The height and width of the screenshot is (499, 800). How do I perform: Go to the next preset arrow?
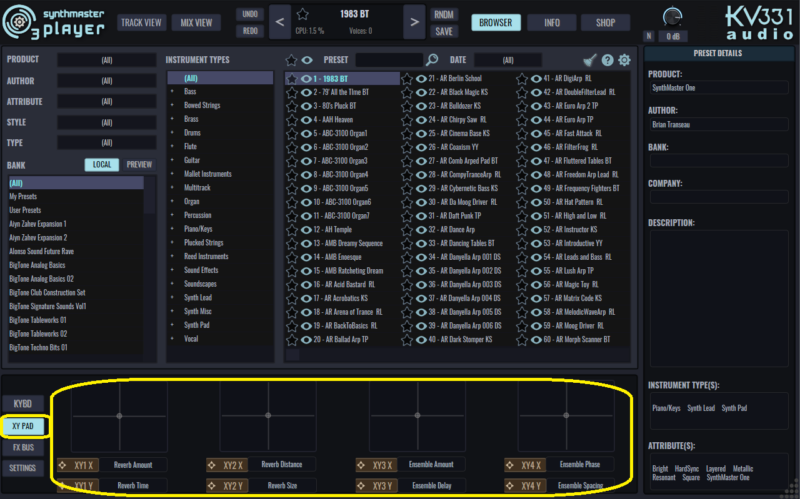pyautogui.click(x=414, y=22)
